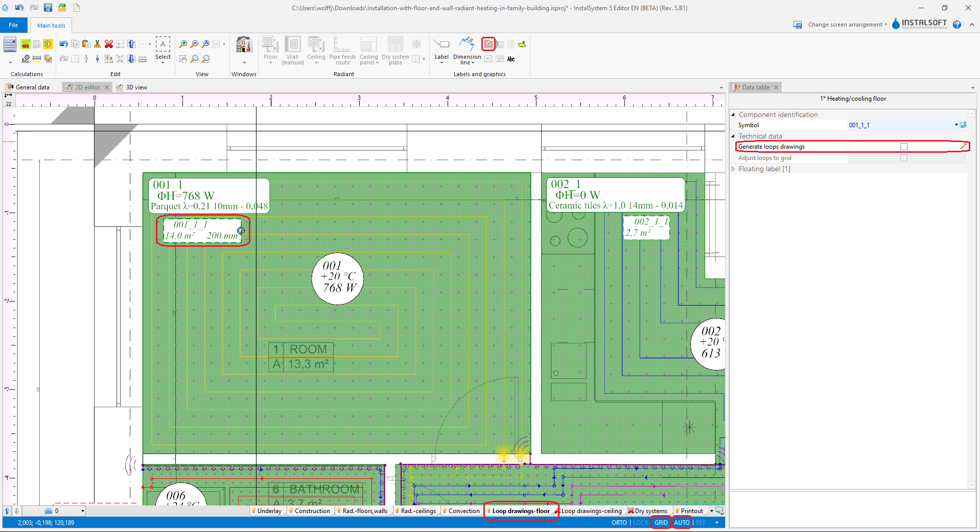
Task: Click the scissors cut icon
Action: click(97, 44)
